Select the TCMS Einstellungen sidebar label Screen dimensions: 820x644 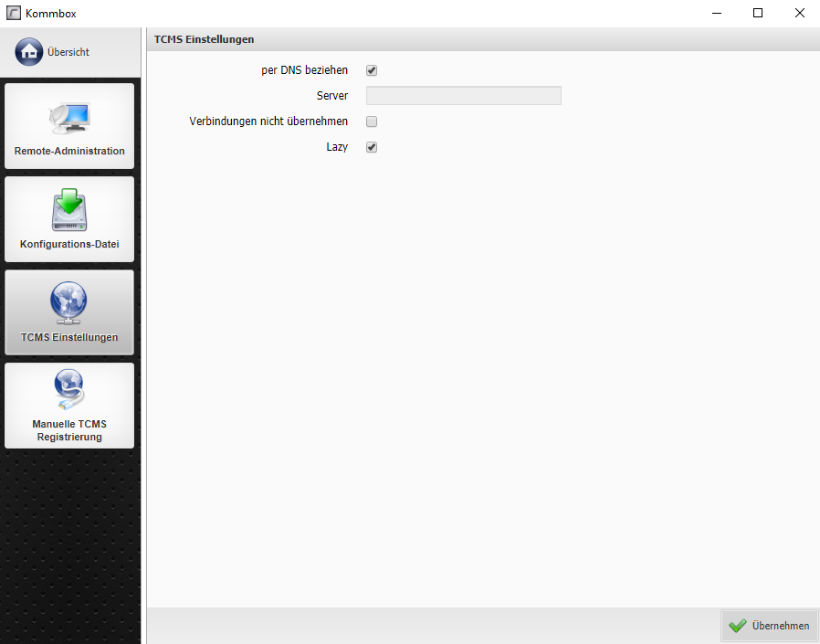coord(69,338)
